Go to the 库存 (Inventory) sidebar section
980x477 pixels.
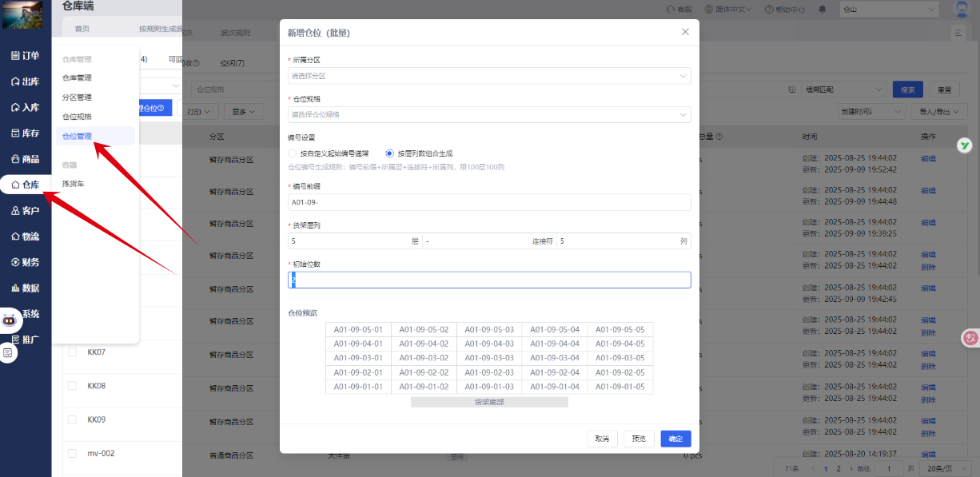(26, 133)
